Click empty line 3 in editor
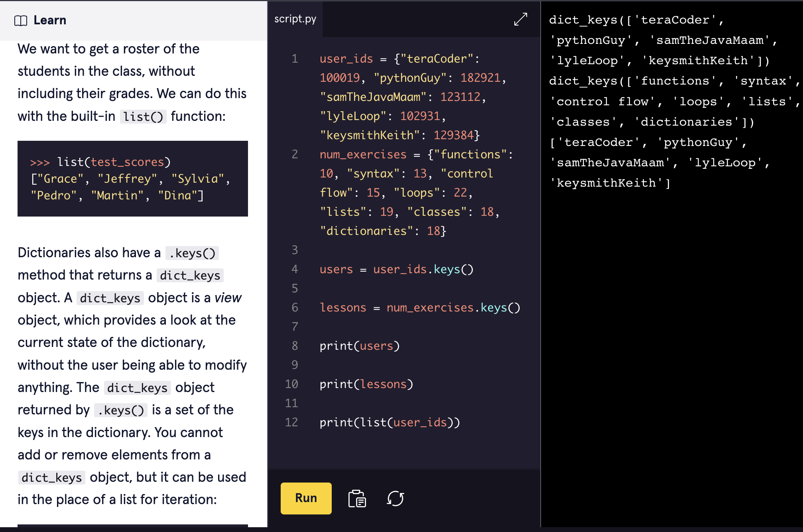 (399, 250)
